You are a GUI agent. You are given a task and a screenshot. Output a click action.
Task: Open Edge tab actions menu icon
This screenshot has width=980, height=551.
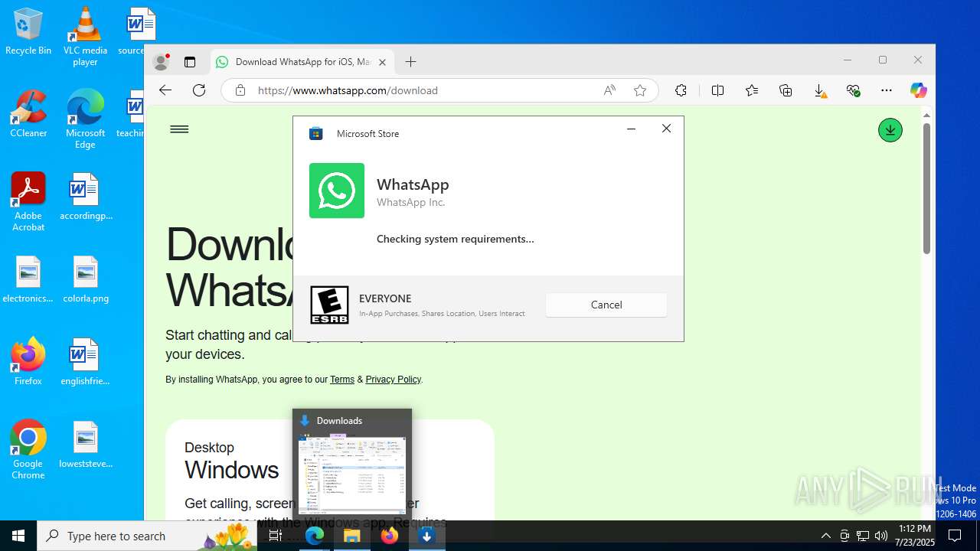(190, 62)
